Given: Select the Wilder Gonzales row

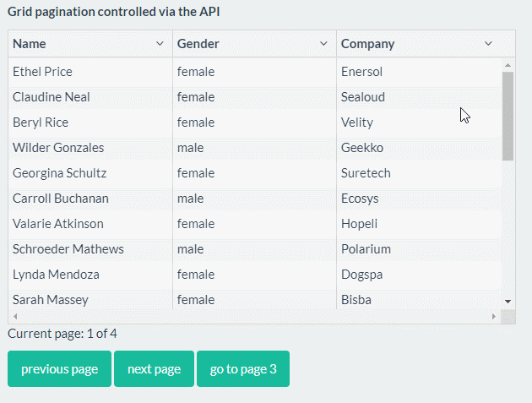Looking at the screenshot, I should 58,148.
